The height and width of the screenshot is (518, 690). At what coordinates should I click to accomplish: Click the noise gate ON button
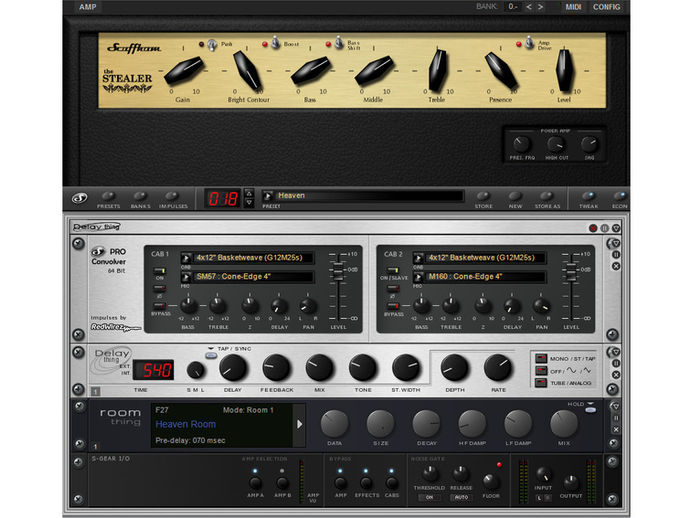pyautogui.click(x=429, y=497)
